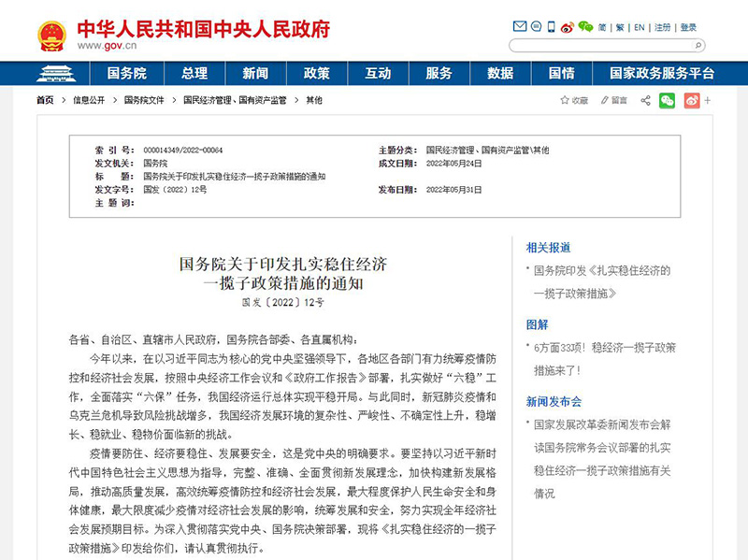Viewport: 748px width, 560px height.
Task: Switch to simplified Chinese 简
Action: point(602,28)
